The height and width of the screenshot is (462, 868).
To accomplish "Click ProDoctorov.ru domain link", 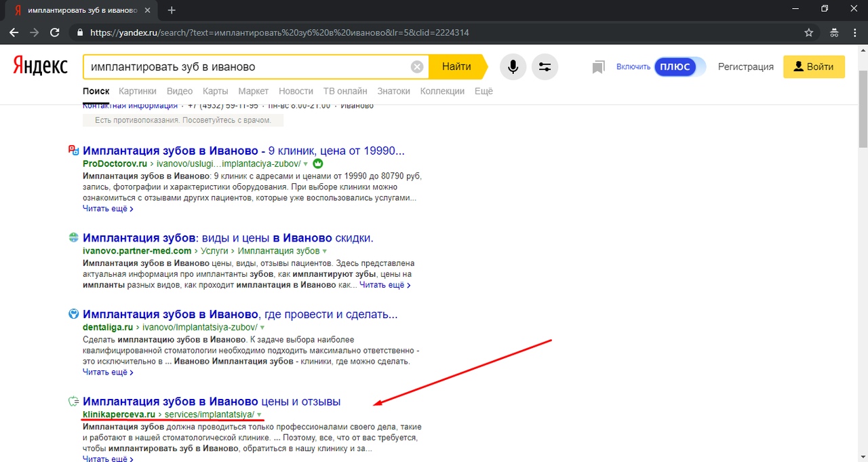I will tap(115, 164).
